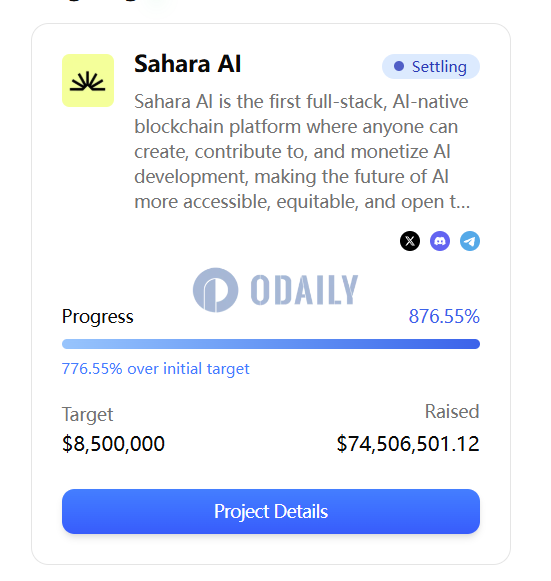Image resolution: width=551 pixels, height=581 pixels.
Task: Click the Sahara AI project title
Action: [x=187, y=64]
